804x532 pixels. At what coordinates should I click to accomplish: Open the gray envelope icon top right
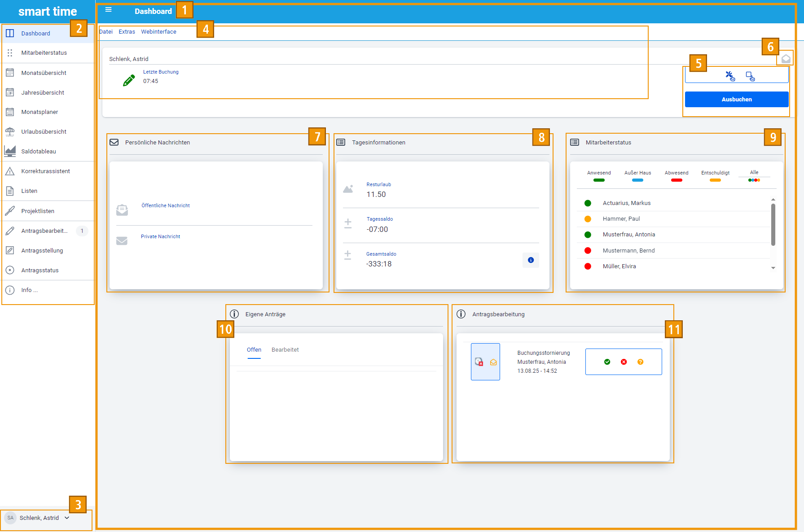click(x=786, y=59)
